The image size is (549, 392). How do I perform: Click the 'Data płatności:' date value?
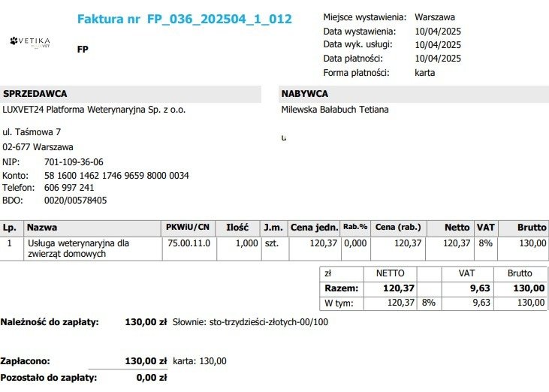[x=438, y=59]
